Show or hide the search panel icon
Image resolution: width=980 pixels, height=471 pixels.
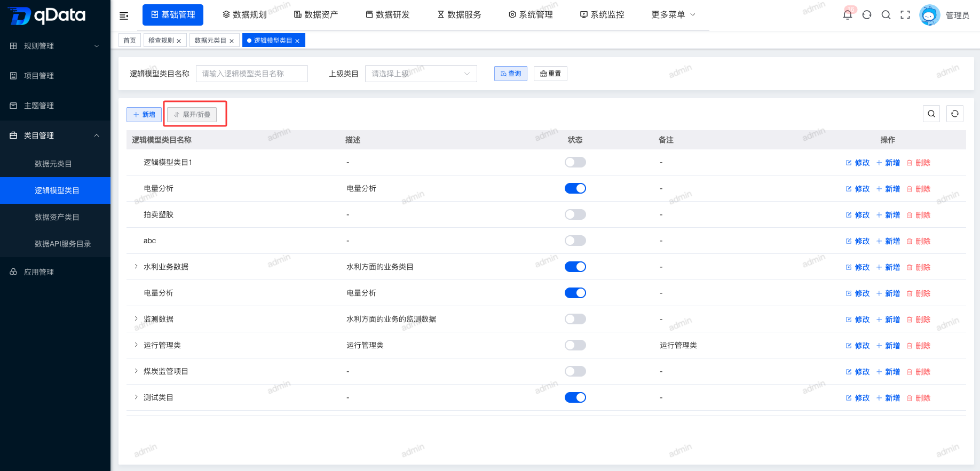931,114
